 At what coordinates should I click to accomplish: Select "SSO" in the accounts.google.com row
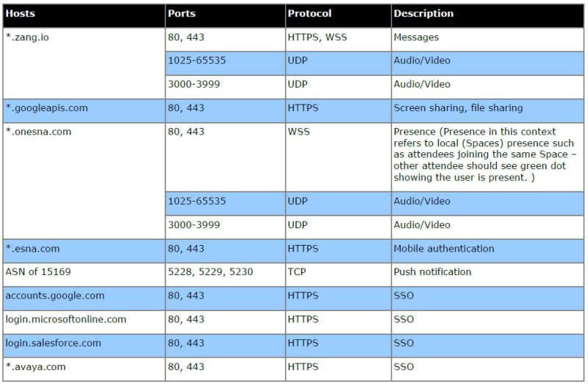tap(487, 299)
